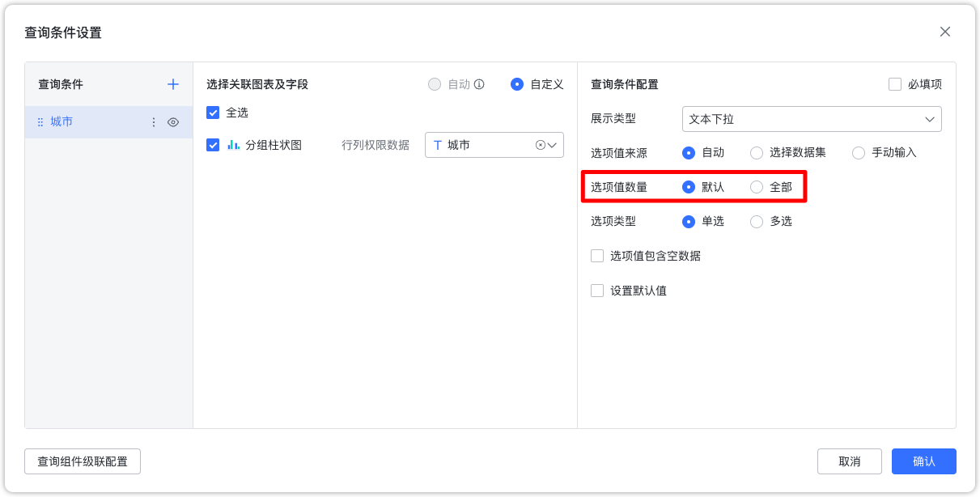980x497 pixels.
Task: Check the 必填项 checkbox
Action: 894,83
